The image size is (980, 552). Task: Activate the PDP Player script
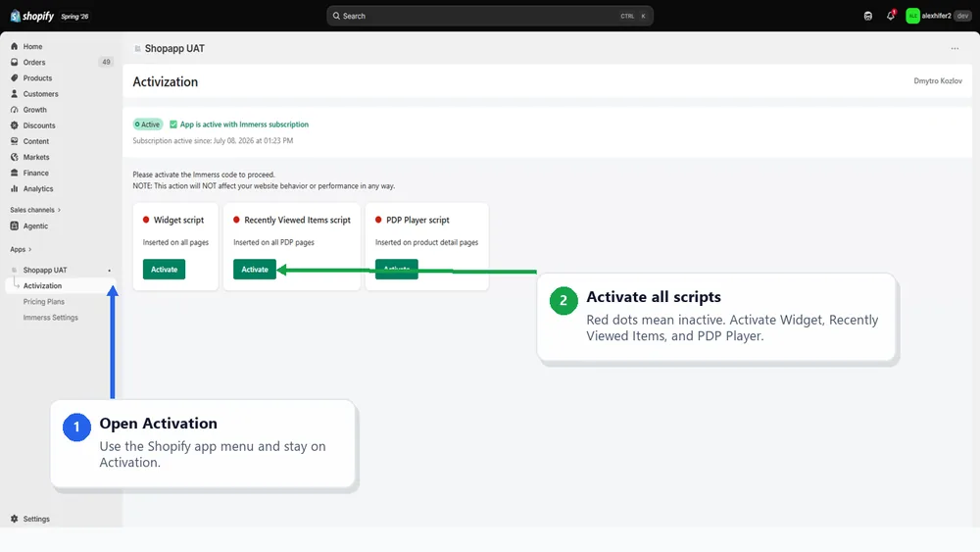(x=396, y=270)
